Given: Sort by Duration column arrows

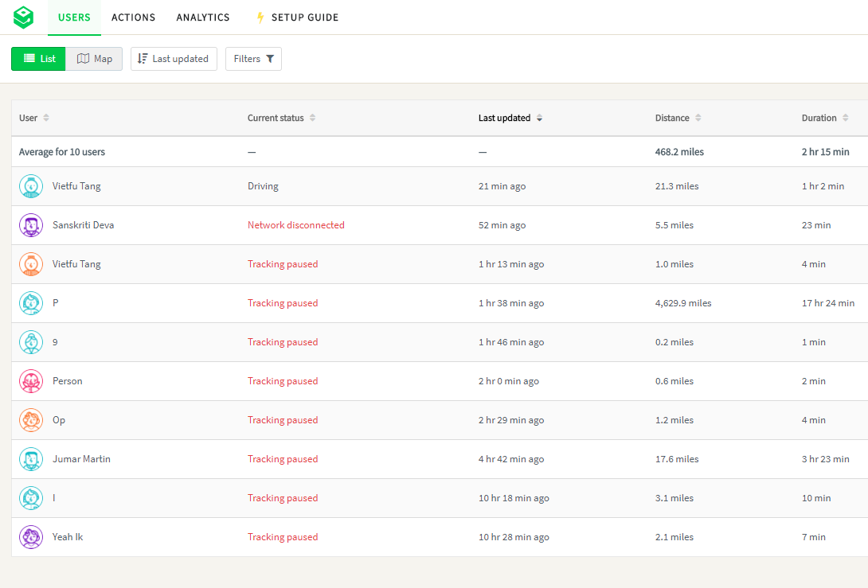Looking at the screenshot, I should pos(845,118).
